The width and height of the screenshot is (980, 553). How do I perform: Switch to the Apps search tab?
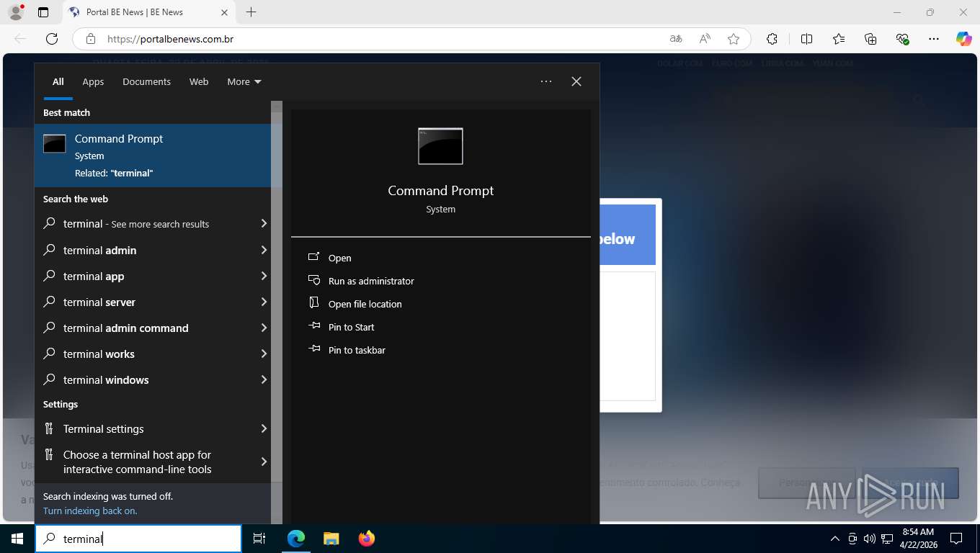[93, 81]
